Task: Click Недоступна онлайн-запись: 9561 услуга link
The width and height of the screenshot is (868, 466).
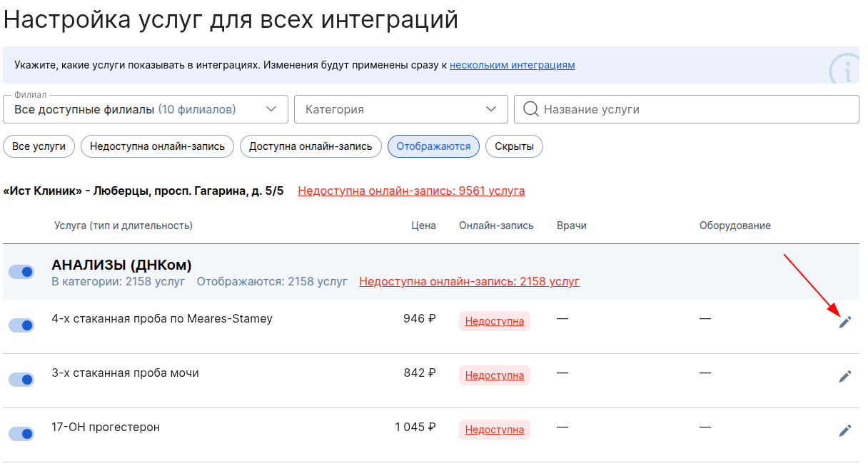Action: (x=411, y=191)
